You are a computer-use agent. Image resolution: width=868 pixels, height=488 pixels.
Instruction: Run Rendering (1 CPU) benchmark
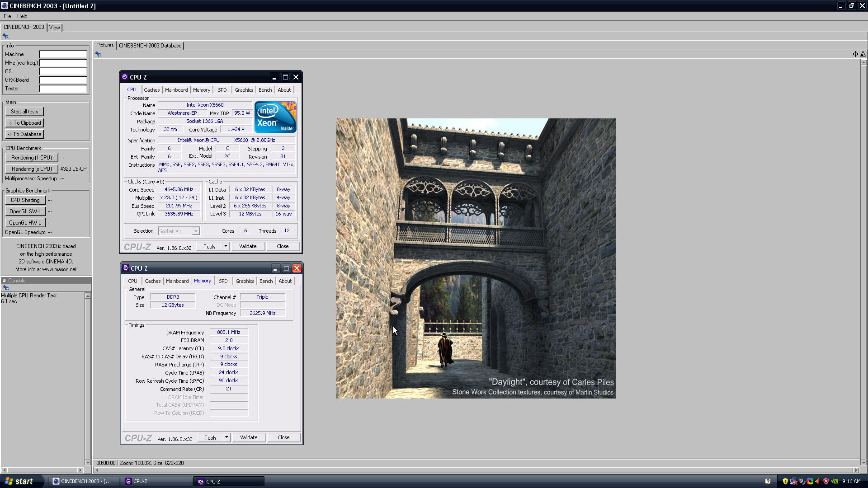point(32,158)
